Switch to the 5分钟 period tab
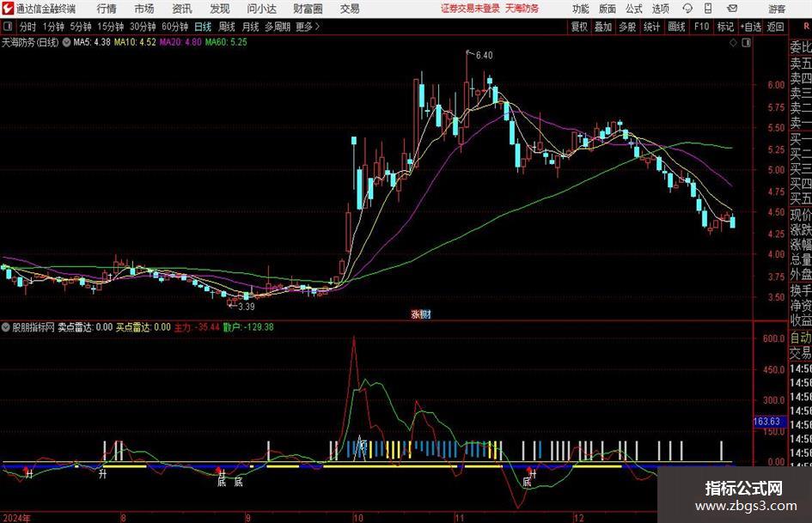Screen dimensions: 812x523 click(81, 27)
